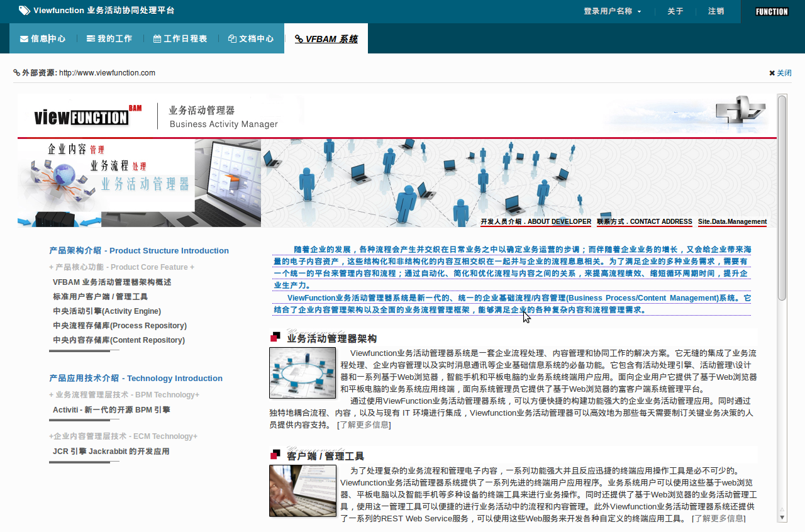805x532 pixels.
Task: Click 产品核心功能 - Product Core Feature text
Action: tap(122, 267)
